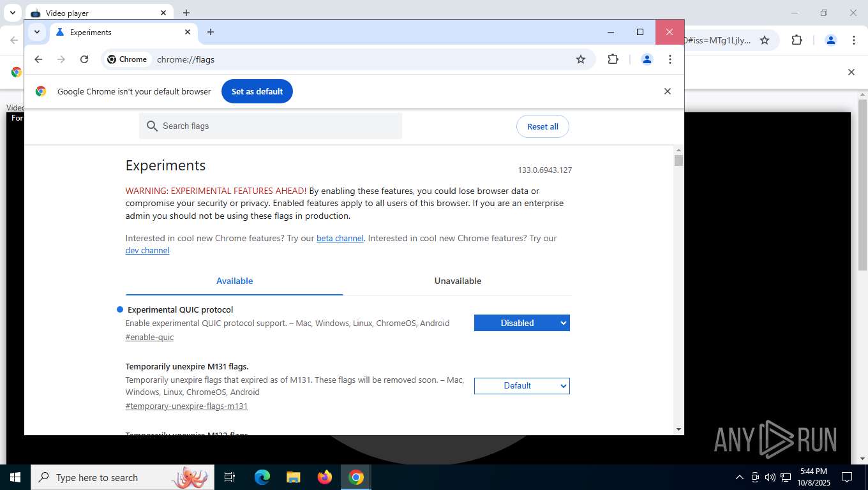Click the Chrome site info chip
Viewport: 868px width, 490px height.
[128, 59]
